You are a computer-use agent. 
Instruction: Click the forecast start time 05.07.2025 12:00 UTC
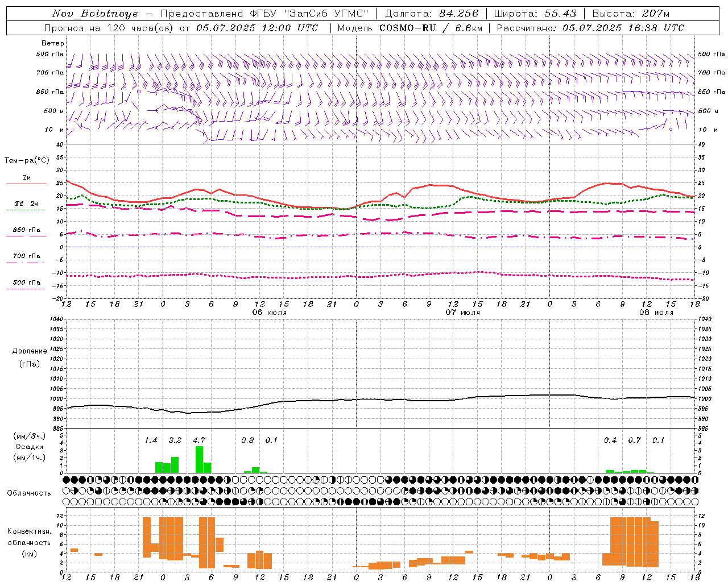[257, 28]
